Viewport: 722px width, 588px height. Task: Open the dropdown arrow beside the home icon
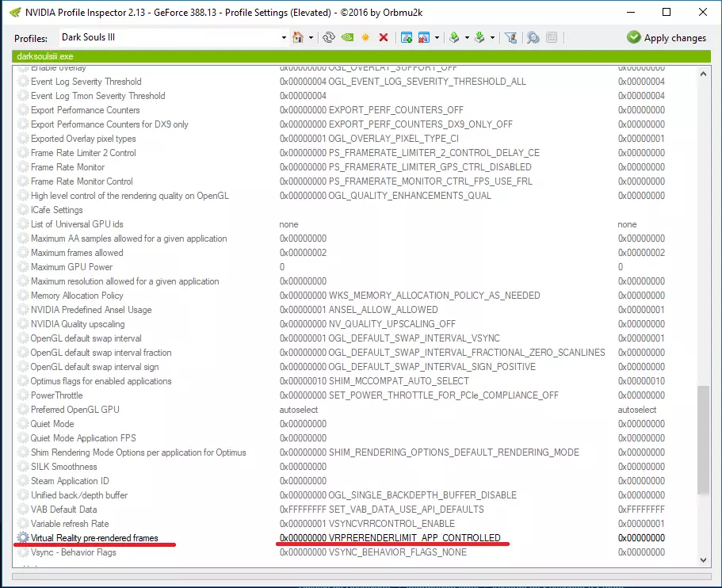[x=311, y=38]
